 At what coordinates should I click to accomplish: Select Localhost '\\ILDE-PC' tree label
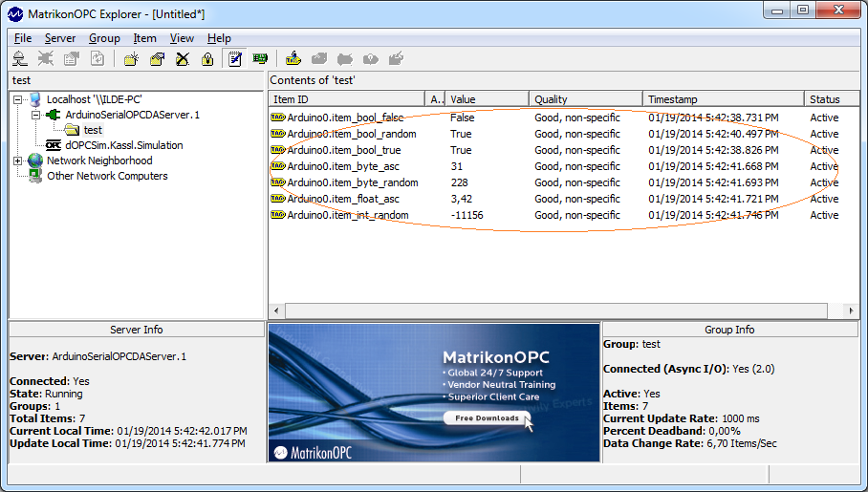click(x=94, y=99)
